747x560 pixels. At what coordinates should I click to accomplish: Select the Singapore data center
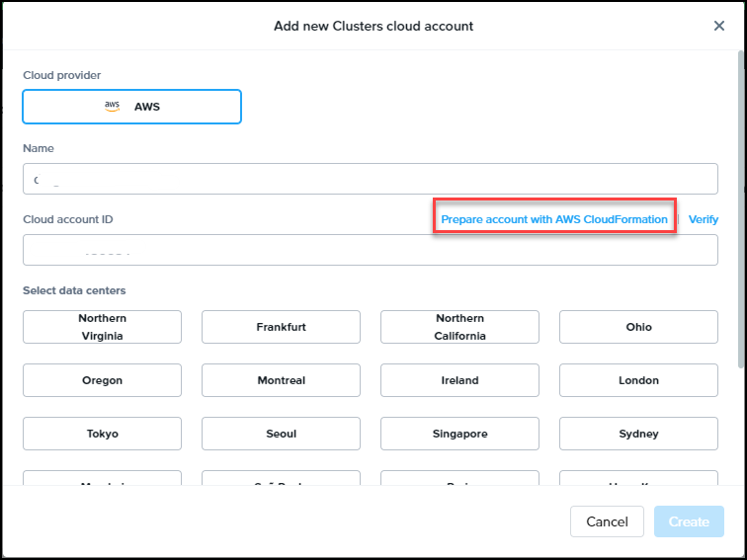coord(459,434)
